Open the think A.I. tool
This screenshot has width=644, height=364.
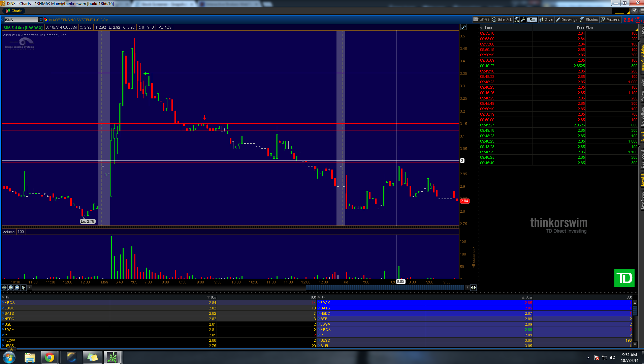pyautogui.click(x=502, y=20)
